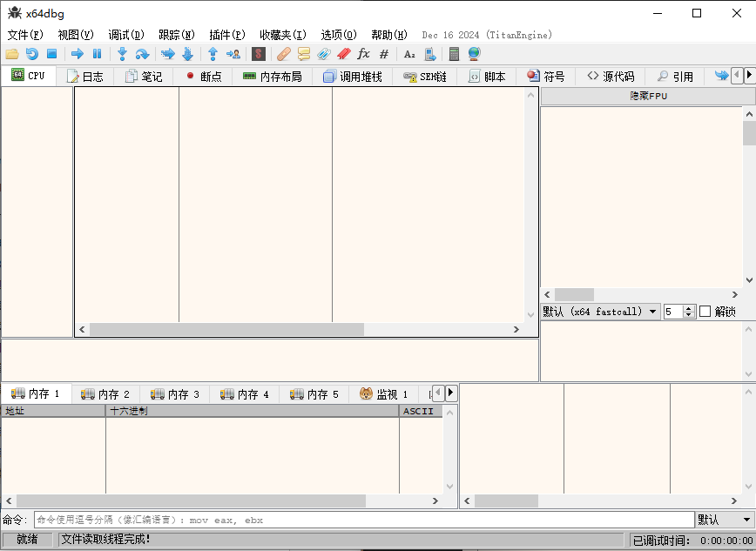Switch to the 断点 (Breakpoints) tab
The height and width of the screenshot is (551, 756).
207,76
